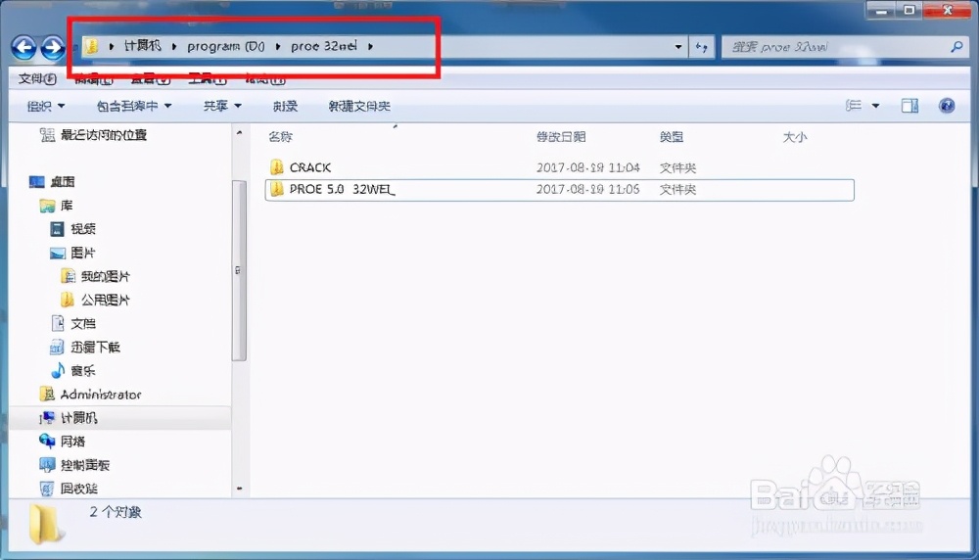Select the 2017-08-19 11:04 date of CRACK
979x560 pixels.
[x=587, y=167]
